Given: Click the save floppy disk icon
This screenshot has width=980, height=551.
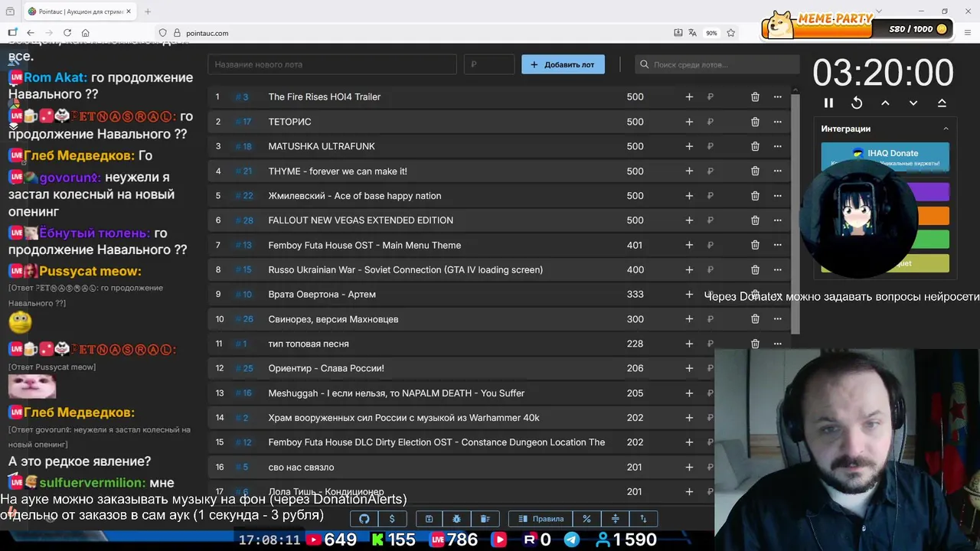Looking at the screenshot, I should point(429,519).
